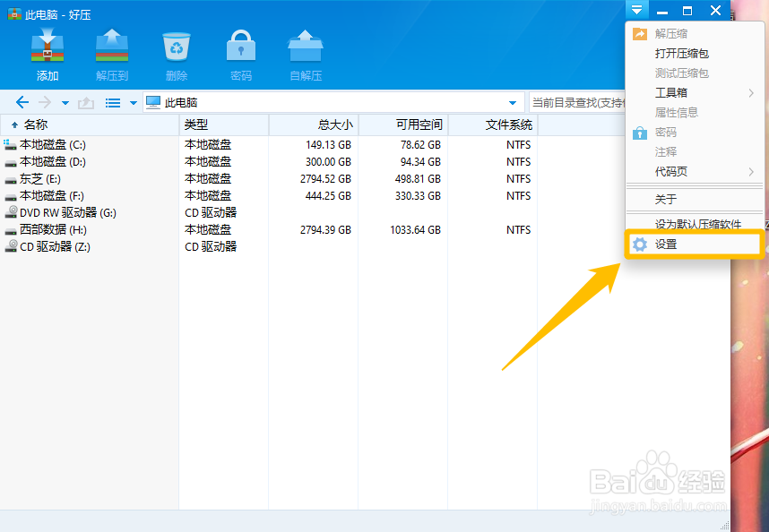Screen dimensions: 769x532
Task: Choose 关于 from the menu
Action: [695, 199]
